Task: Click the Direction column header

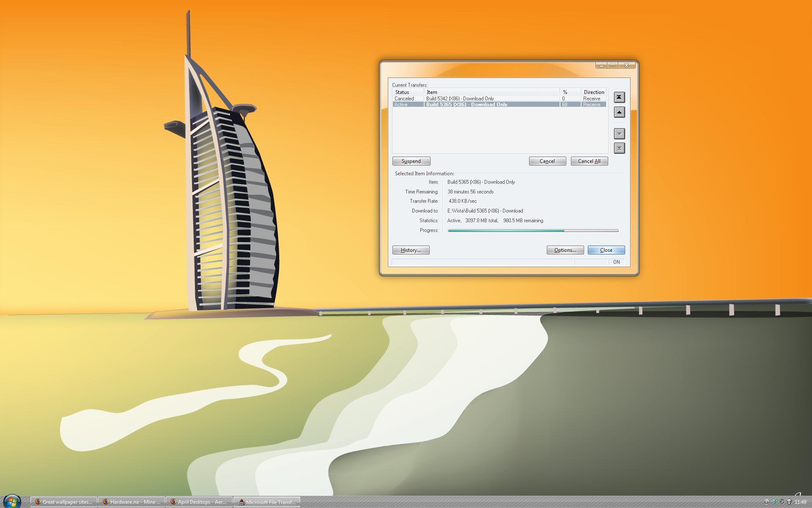Action: [x=594, y=92]
